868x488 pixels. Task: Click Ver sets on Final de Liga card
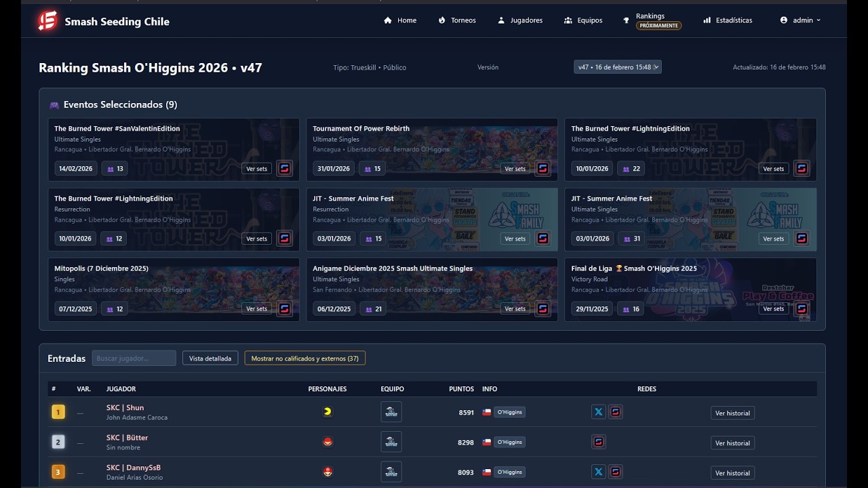coord(774,308)
